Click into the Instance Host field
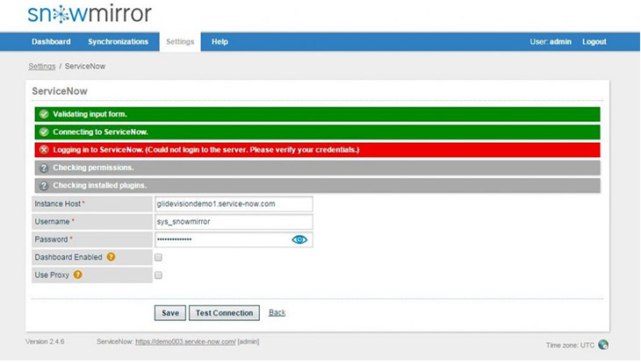Viewport: 641px width, 364px height. coord(234,203)
